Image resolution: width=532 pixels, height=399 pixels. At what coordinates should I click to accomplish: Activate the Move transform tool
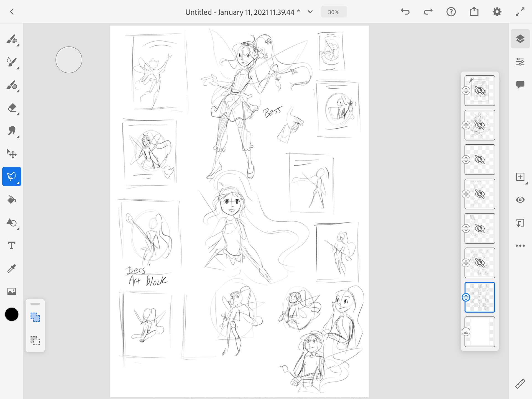tap(11, 154)
